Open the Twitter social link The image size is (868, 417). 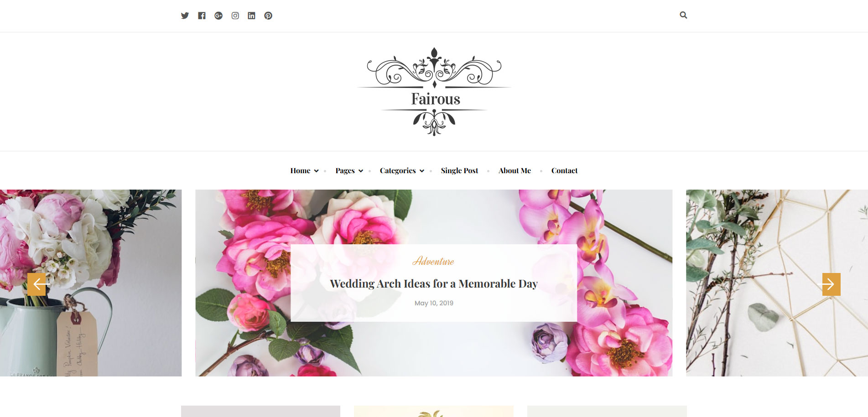click(185, 15)
